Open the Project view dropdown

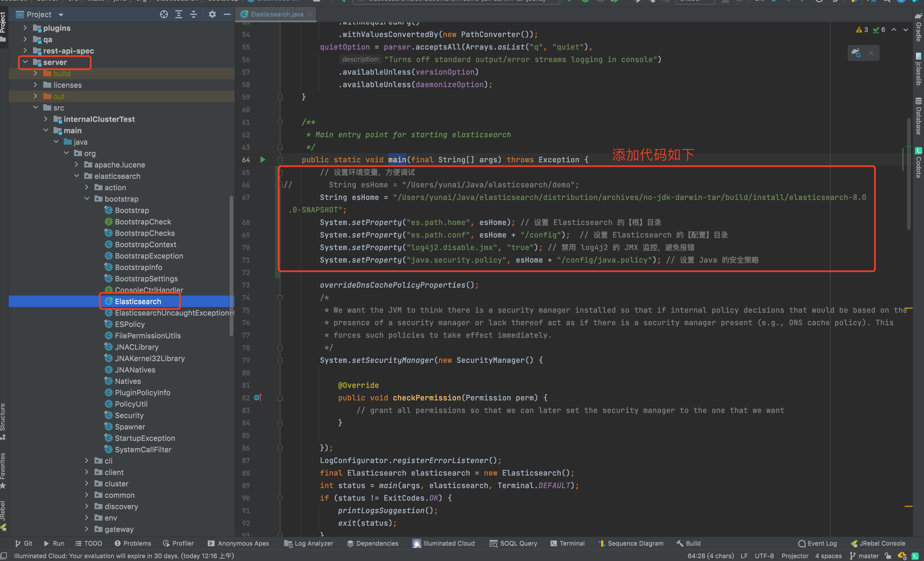(x=61, y=15)
